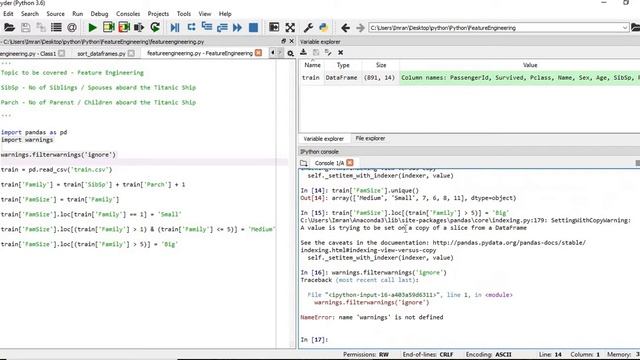Open file with the folder icon

click(9, 28)
